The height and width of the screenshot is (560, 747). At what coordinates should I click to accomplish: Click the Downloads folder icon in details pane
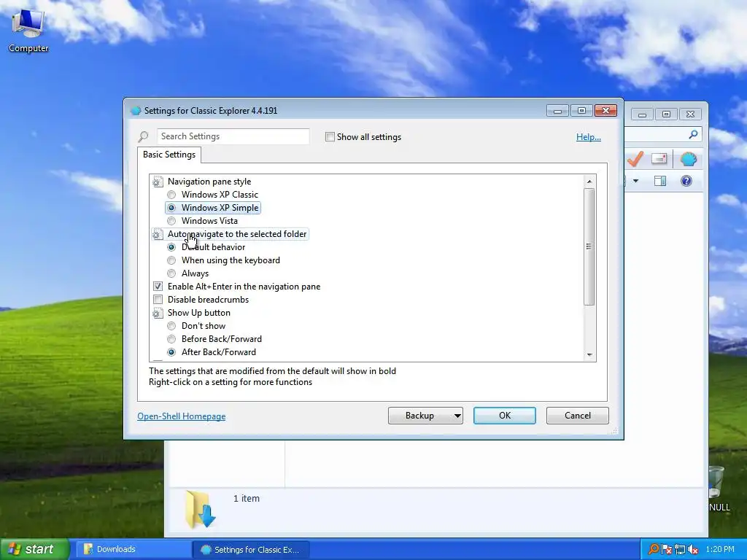click(200, 510)
